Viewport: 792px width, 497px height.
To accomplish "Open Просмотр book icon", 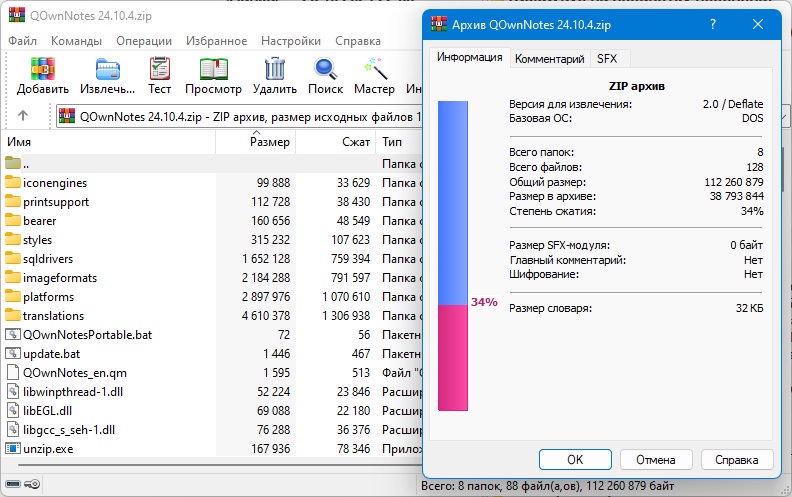I will [214, 69].
